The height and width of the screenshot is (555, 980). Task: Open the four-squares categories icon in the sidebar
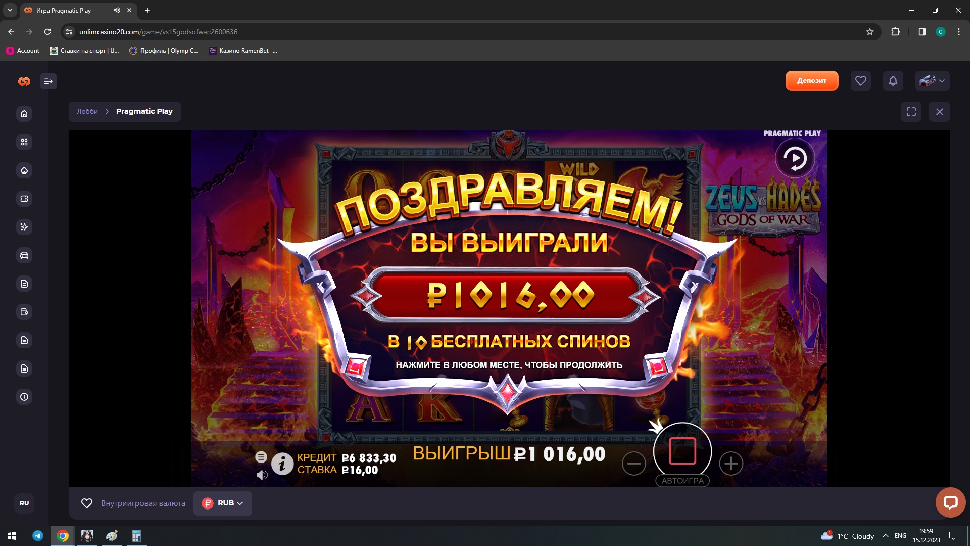click(x=24, y=142)
